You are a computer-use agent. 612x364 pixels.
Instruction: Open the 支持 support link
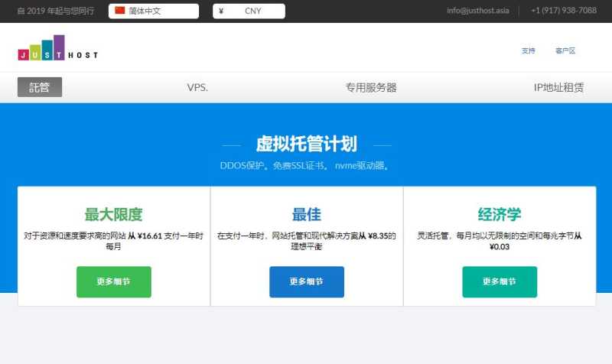[528, 50]
